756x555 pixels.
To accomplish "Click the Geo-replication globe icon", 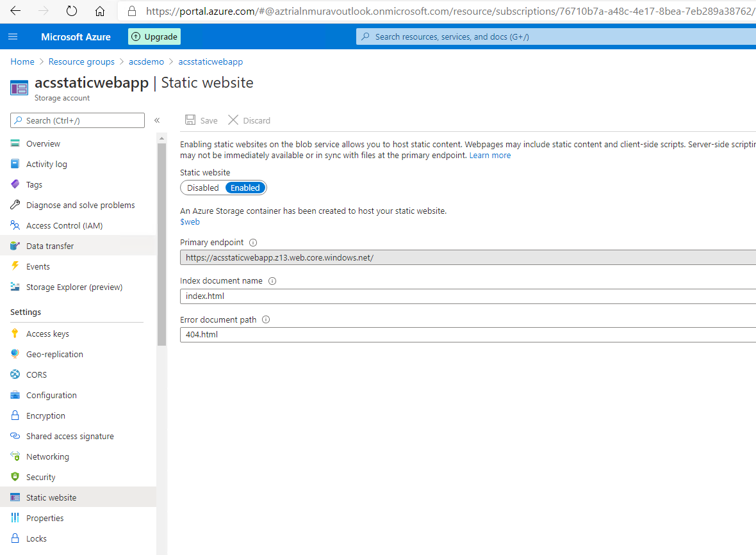I will pyautogui.click(x=15, y=353).
